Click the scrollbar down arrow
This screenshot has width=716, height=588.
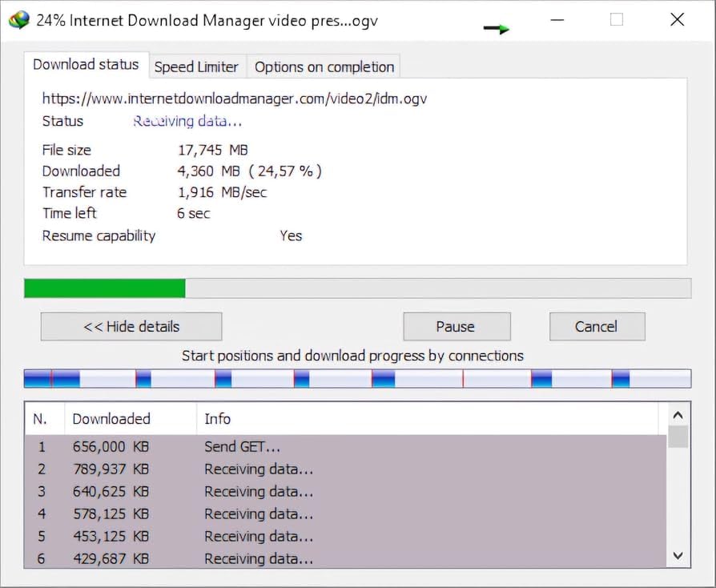[678, 556]
